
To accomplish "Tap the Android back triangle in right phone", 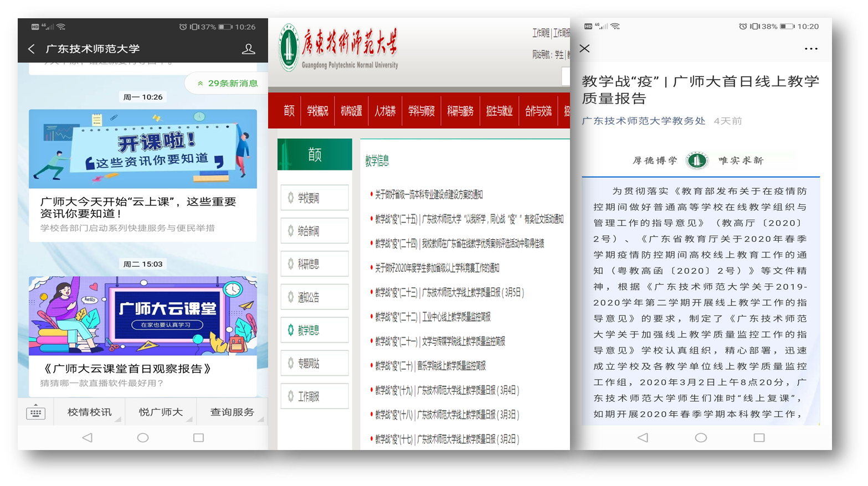I will (643, 438).
